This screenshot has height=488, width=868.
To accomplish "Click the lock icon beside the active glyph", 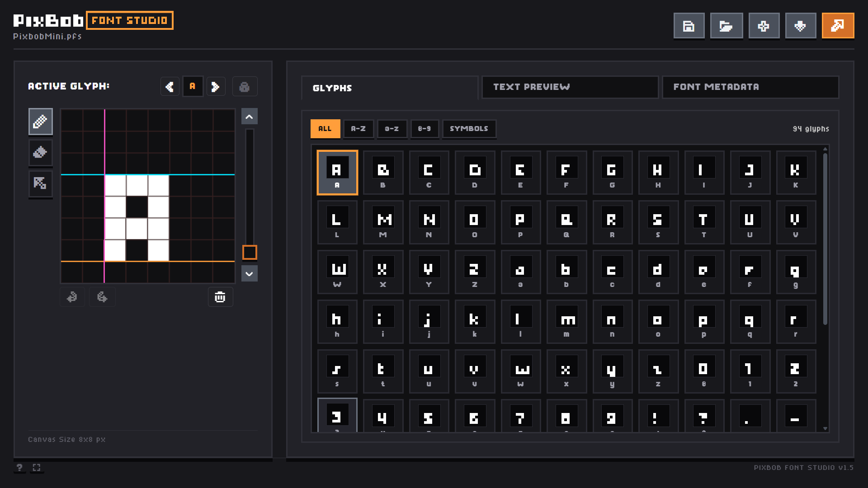I will 245,86.
